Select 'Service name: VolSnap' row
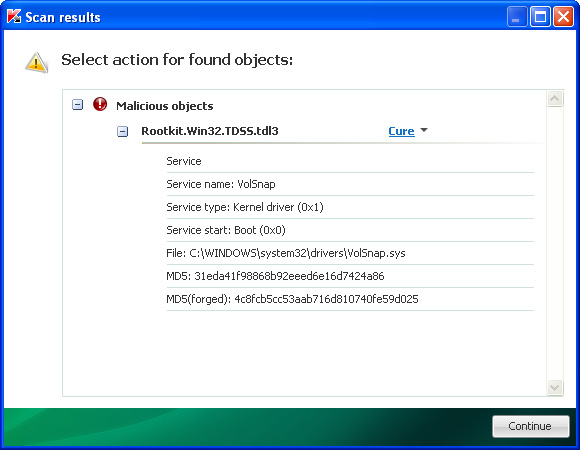The image size is (580, 450). (x=350, y=184)
